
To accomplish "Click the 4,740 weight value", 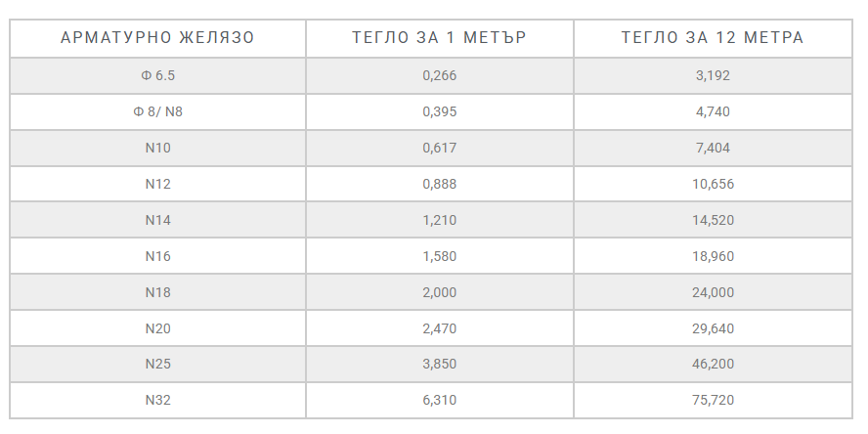I will point(713,111).
